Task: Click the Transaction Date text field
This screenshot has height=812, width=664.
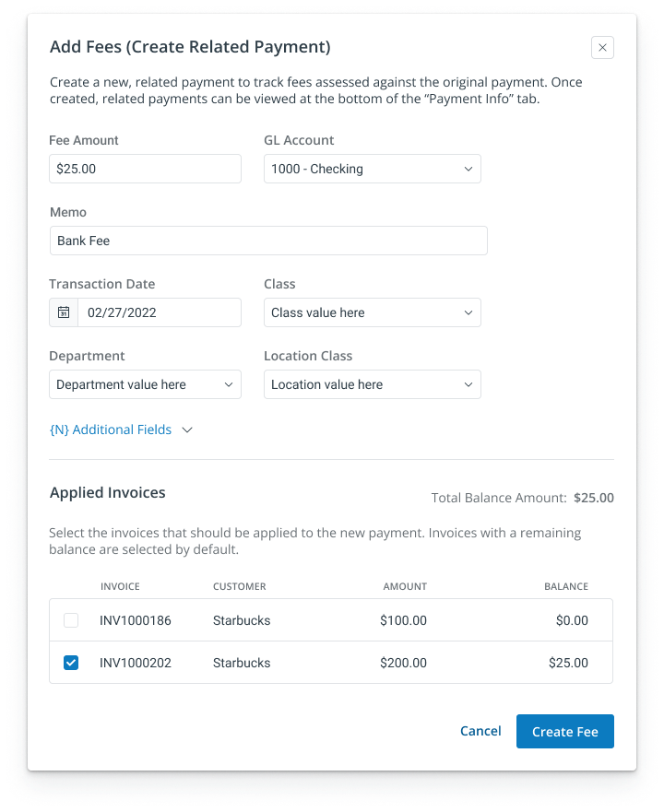Action: click(x=159, y=312)
